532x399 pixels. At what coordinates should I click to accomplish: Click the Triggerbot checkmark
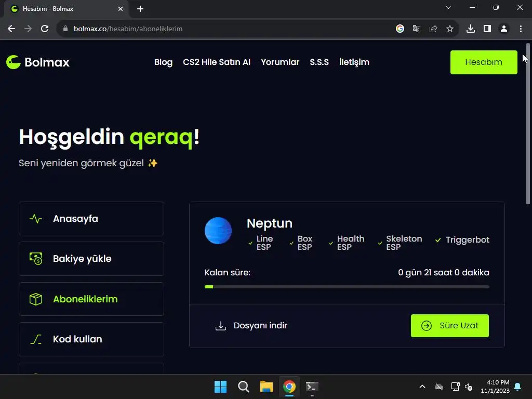[x=438, y=240]
